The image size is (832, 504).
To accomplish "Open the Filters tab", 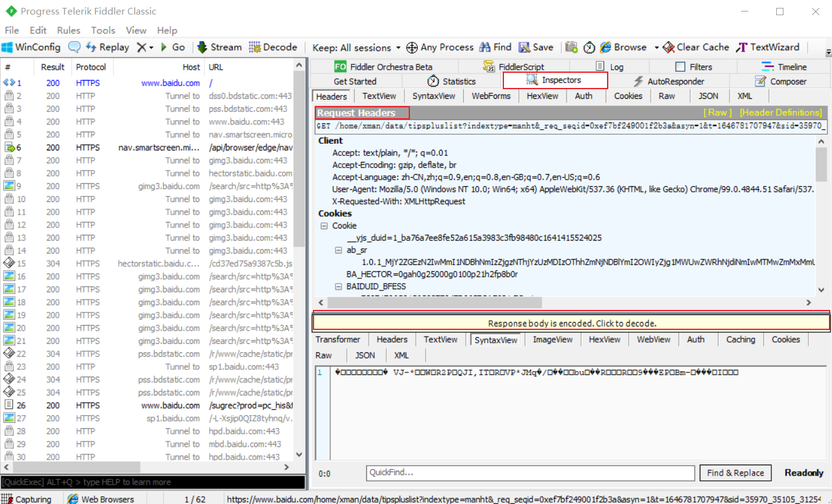I will (694, 67).
